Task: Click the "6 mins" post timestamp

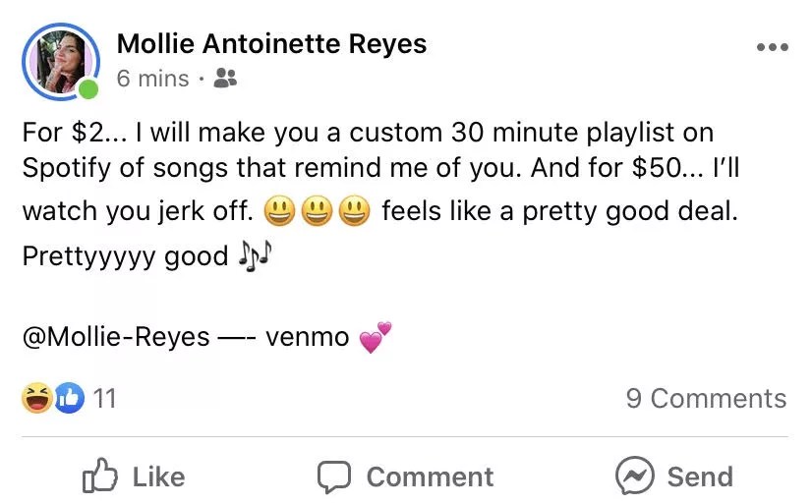Action: (152, 79)
